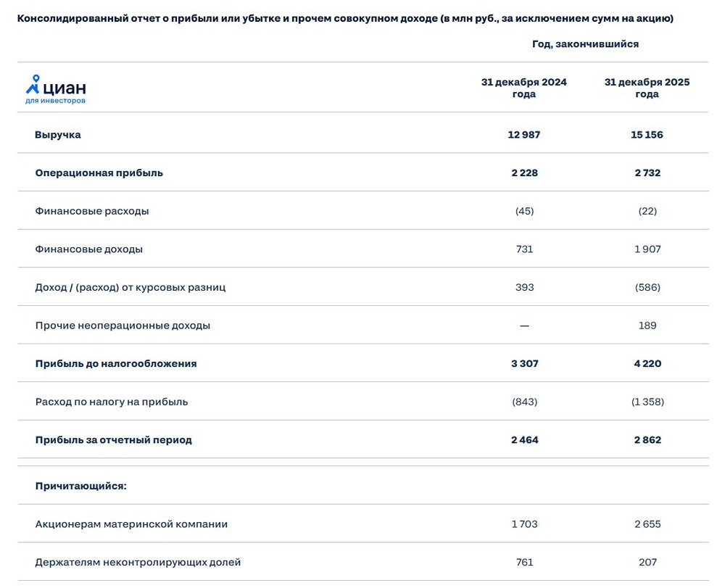Viewport: 725px width, 588px height.
Task: Select the '31 декабря 2024 года' column header
Action: [x=523, y=88]
